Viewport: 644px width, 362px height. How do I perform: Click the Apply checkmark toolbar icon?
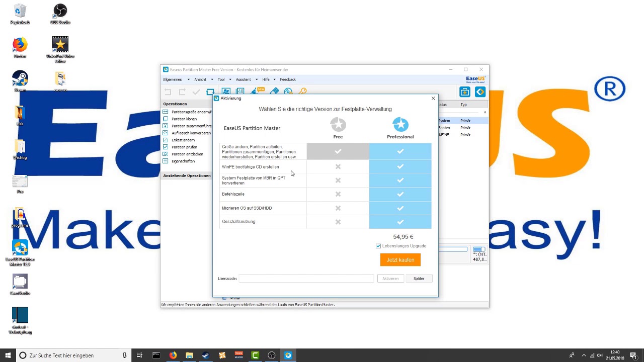coord(196,92)
